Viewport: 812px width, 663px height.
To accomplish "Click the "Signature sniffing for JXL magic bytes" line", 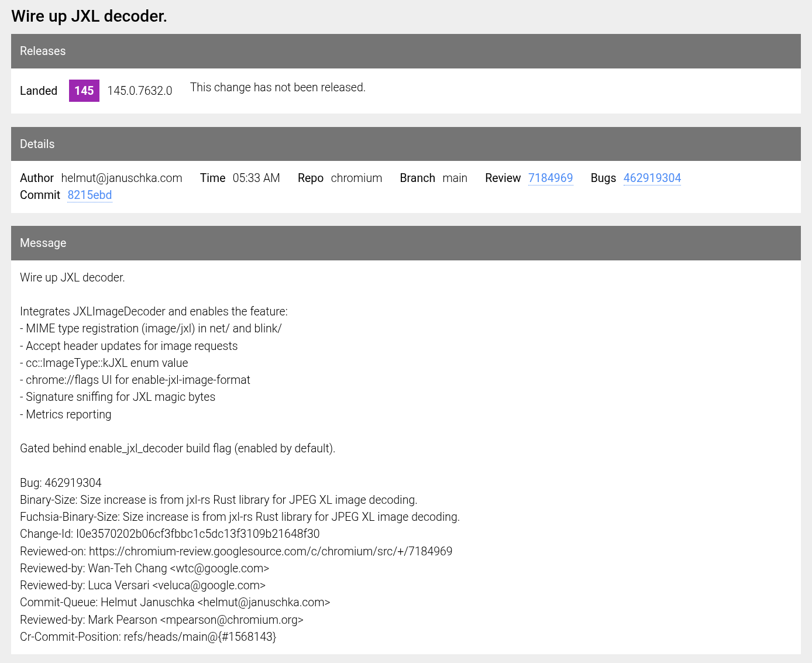I will tap(118, 397).
